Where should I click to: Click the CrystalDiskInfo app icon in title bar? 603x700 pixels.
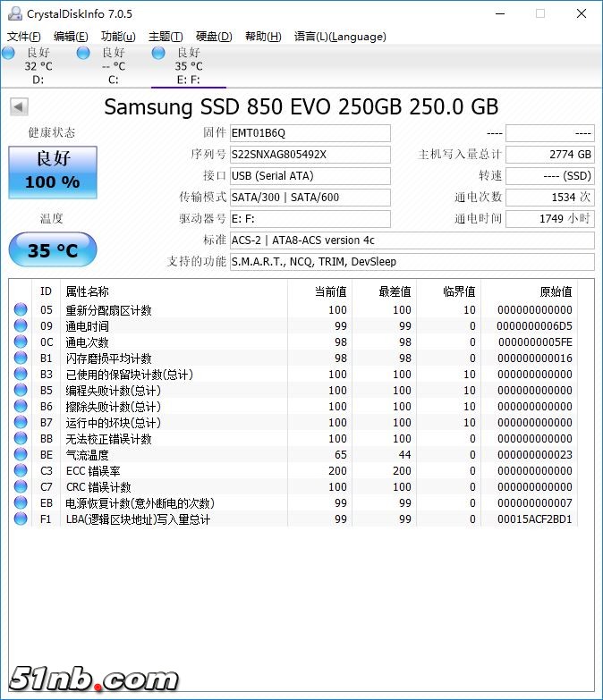(13, 13)
